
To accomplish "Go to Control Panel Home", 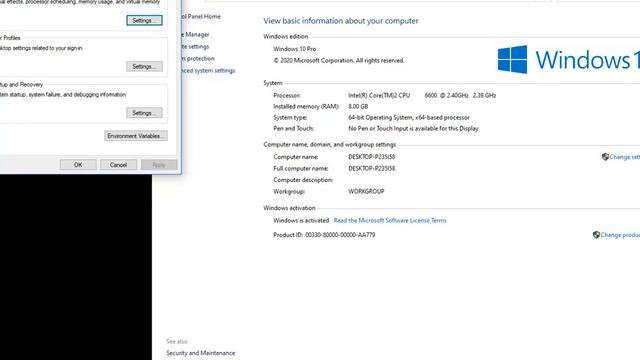I will [201, 16].
